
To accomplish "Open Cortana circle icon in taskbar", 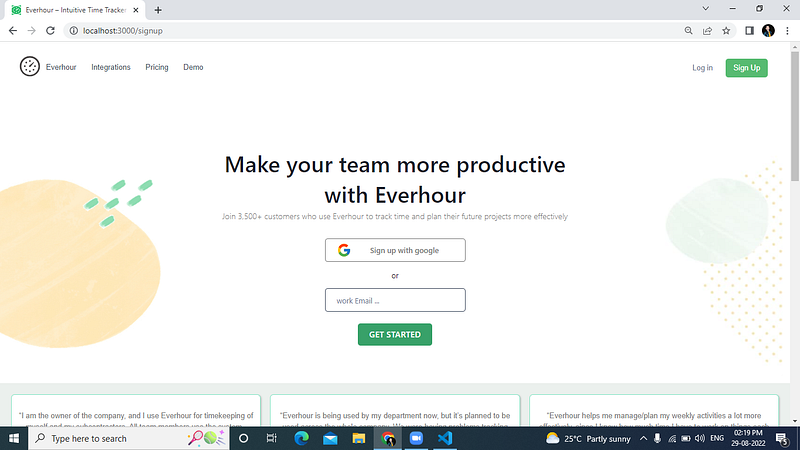I will click(x=243, y=438).
